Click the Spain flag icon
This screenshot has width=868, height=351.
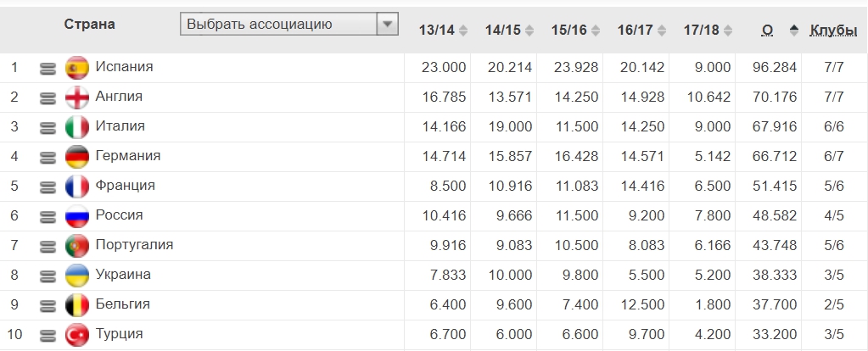coord(77,67)
